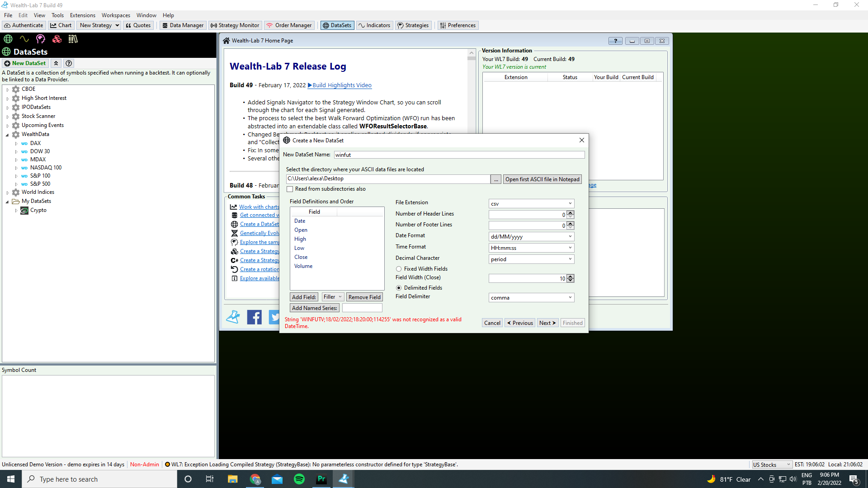This screenshot has height=488, width=868.
Task: Open the Extensions menu
Action: pyautogui.click(x=83, y=15)
